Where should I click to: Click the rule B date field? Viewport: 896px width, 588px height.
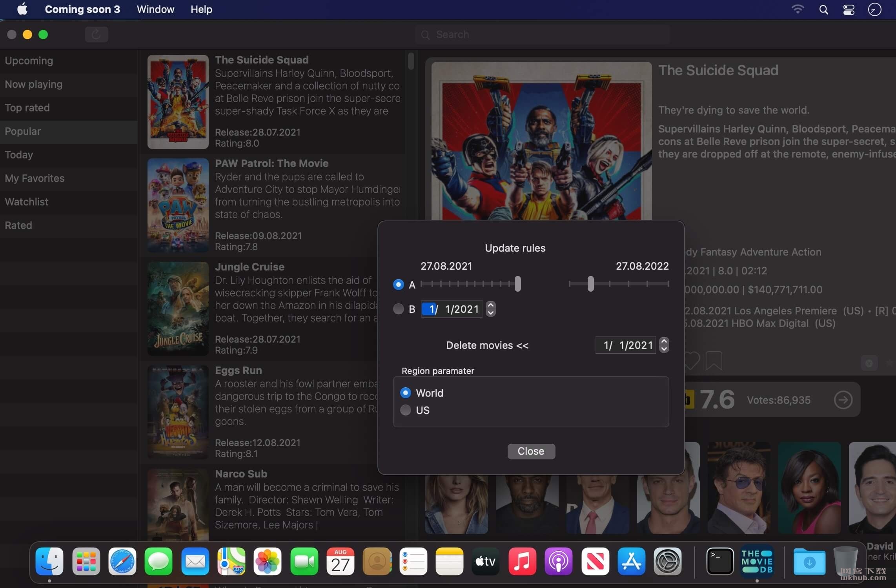click(x=452, y=309)
